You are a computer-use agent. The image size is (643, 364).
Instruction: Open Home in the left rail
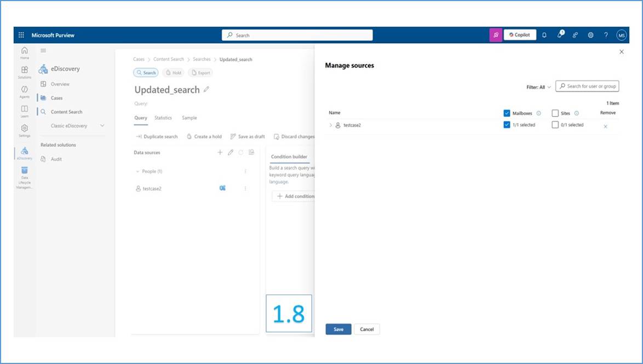[25, 53]
